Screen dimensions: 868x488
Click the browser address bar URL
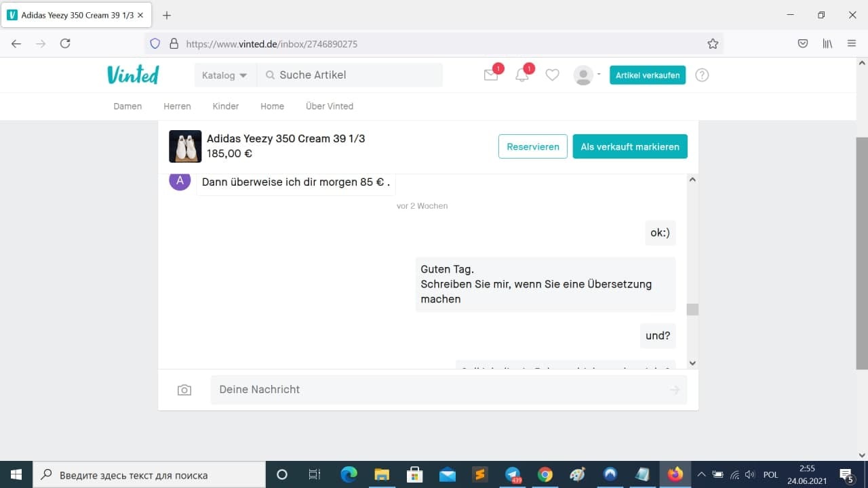271,44
